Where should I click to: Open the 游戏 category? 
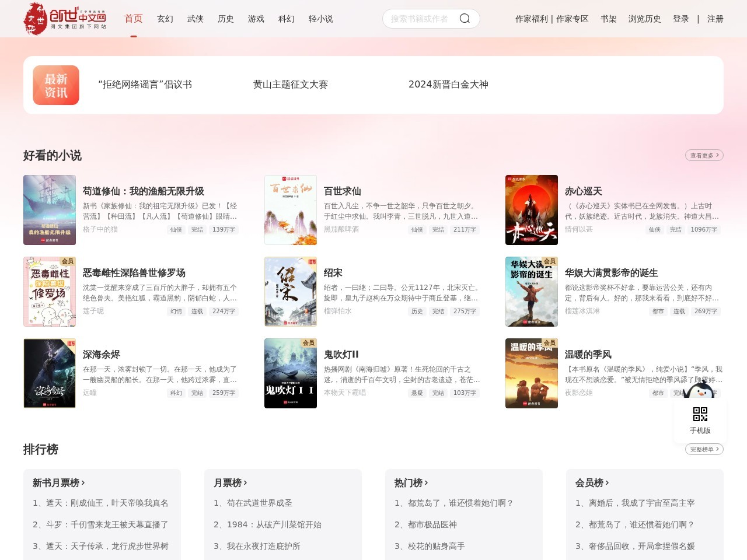click(256, 19)
